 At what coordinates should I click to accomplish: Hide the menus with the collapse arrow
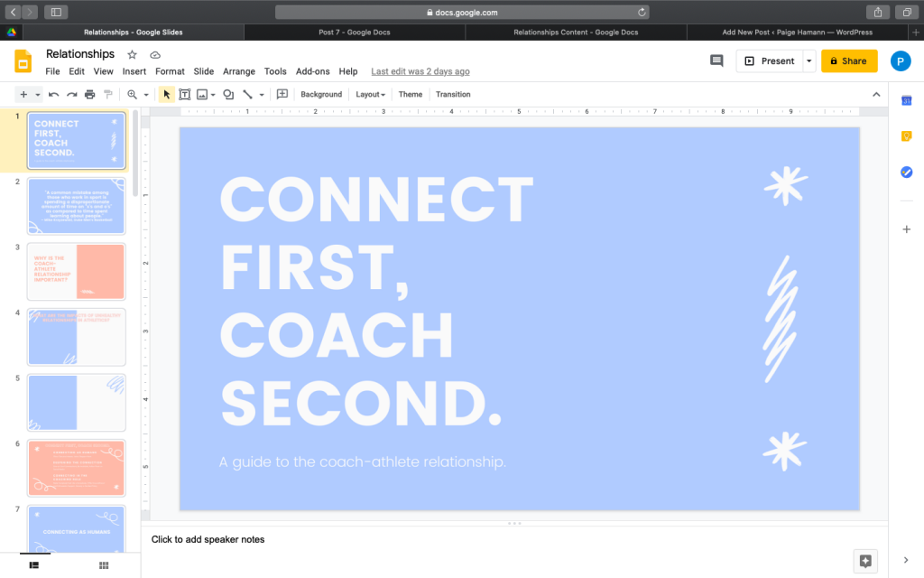(x=876, y=94)
